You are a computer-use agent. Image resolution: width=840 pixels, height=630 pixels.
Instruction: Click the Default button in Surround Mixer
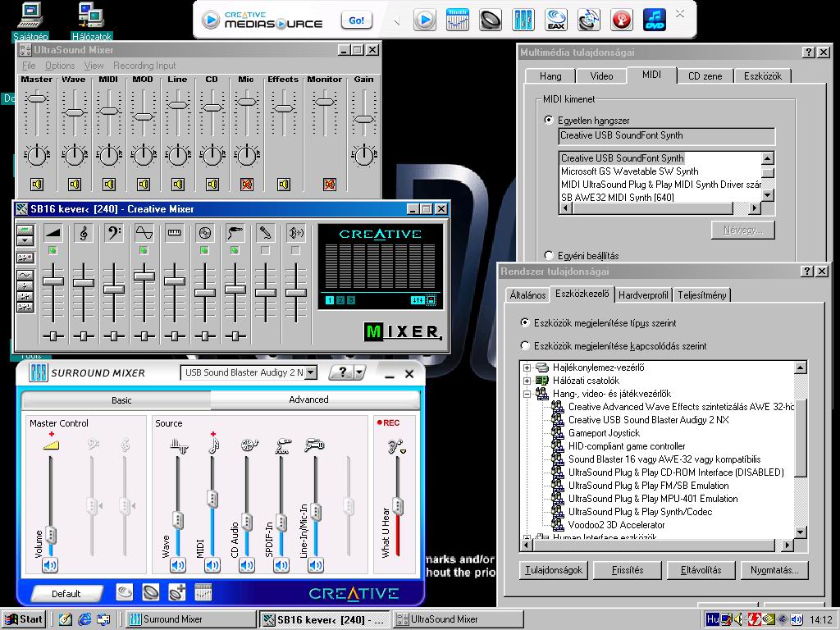tap(66, 594)
